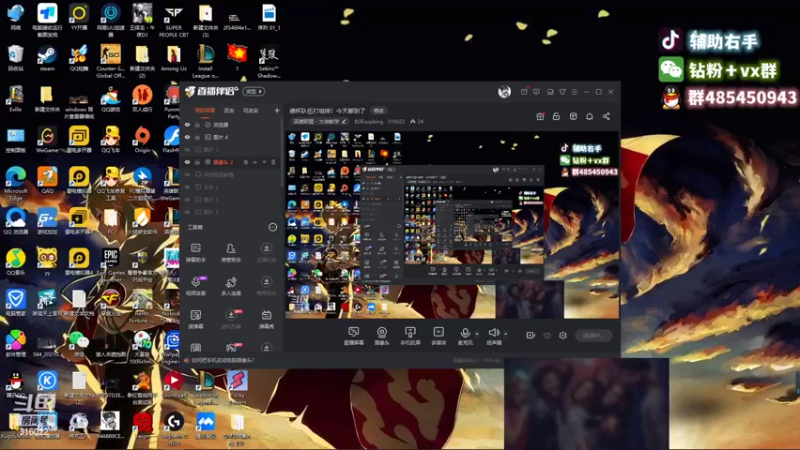The image size is (800, 450).
Task: Open the bell notifications icon
Action: click(589, 116)
